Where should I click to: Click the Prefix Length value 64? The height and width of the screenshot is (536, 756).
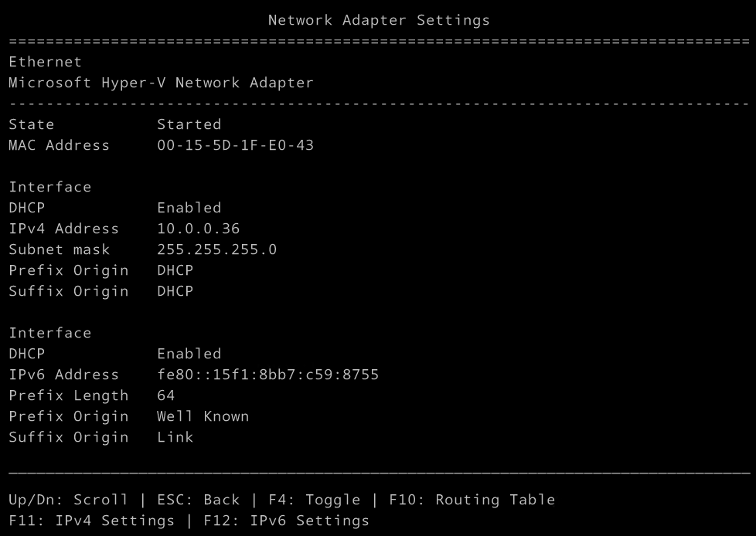(x=165, y=395)
